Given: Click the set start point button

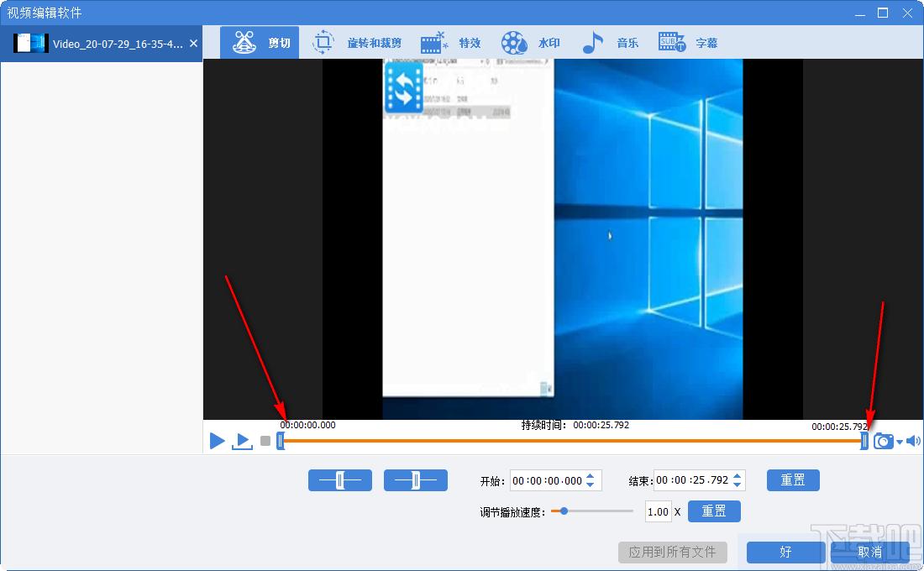Looking at the screenshot, I should (x=340, y=480).
